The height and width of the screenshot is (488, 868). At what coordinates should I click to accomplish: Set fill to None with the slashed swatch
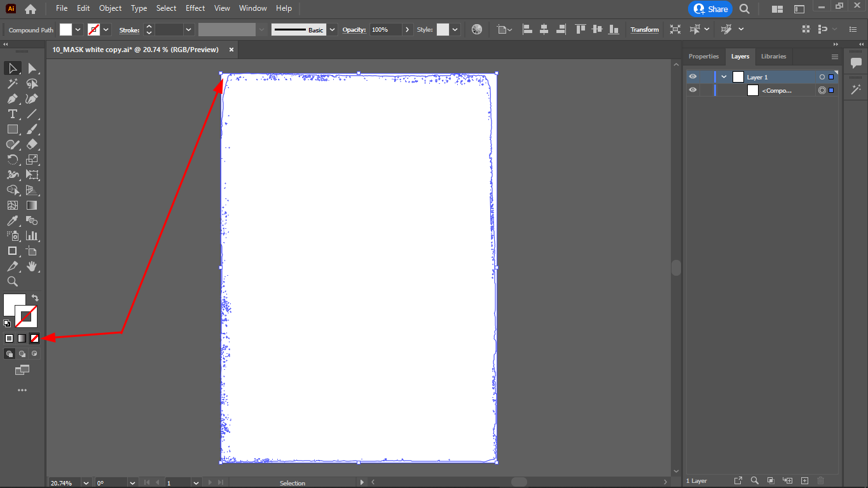[x=34, y=338]
